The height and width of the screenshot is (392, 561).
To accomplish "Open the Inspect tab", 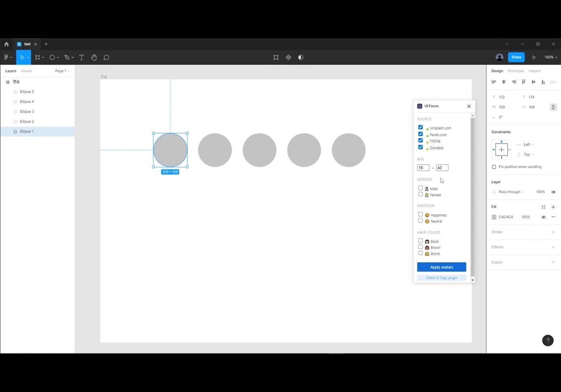I will click(x=535, y=71).
